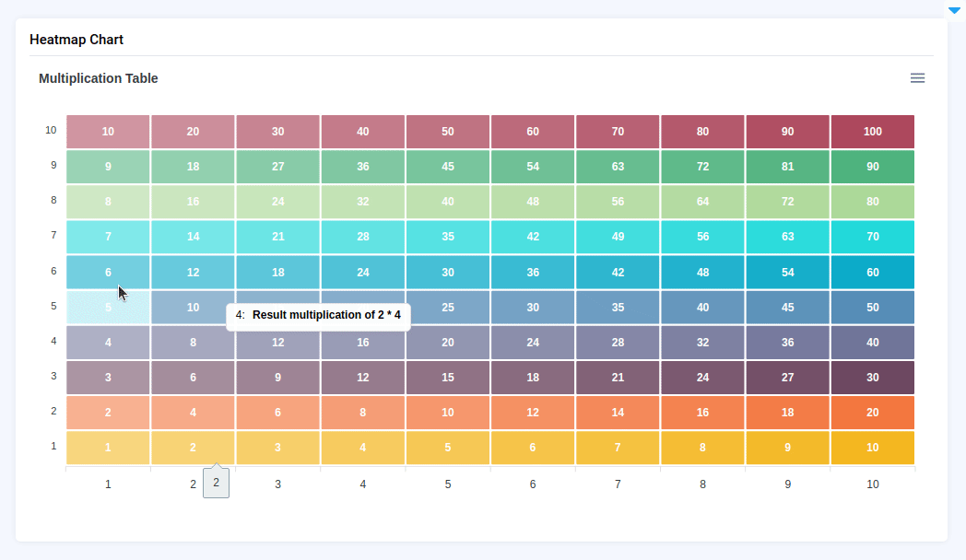Click the Multiplication Table chart title
Screen dimensions: 966x560
click(99, 78)
